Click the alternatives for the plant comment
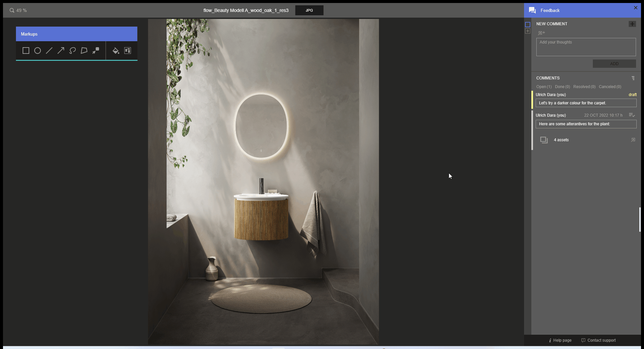 [586, 124]
